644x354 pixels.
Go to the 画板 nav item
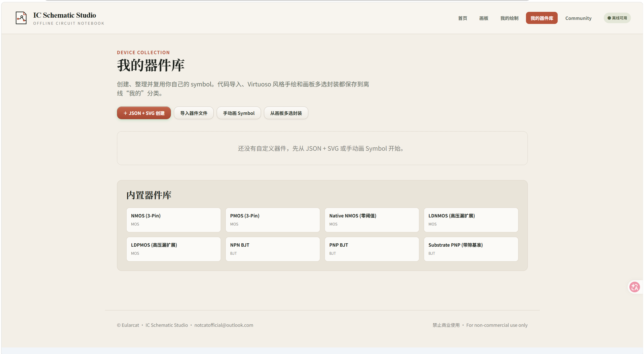(483, 18)
